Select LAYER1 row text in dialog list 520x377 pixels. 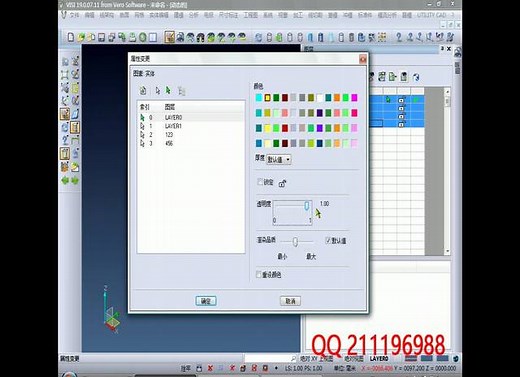[173, 126]
